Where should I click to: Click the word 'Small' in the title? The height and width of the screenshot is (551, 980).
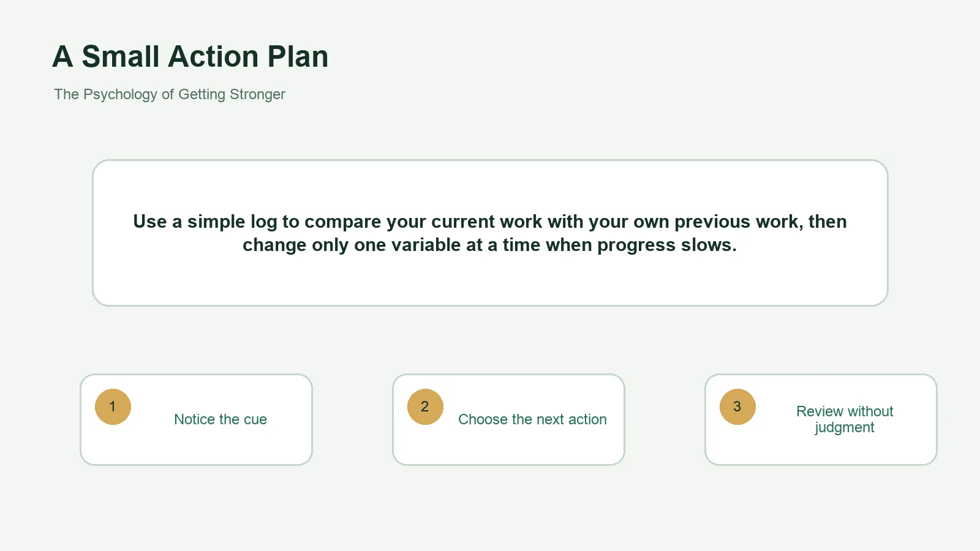(x=121, y=56)
